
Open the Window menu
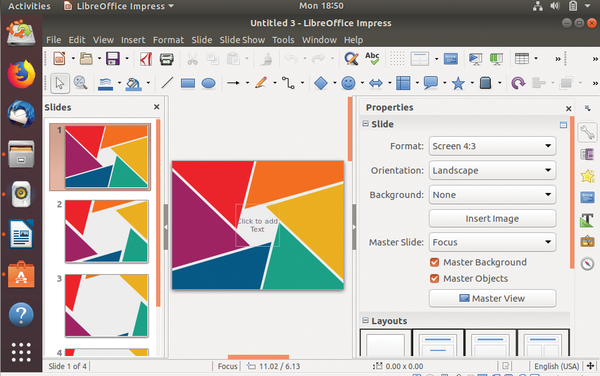tap(319, 40)
